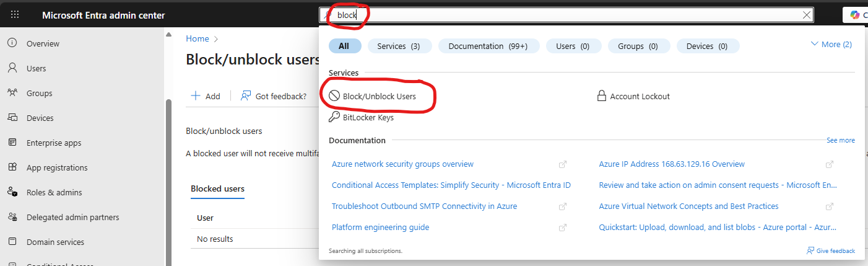Screen dimensions: 868x266
Task: Click See more next to Documentation
Action: click(841, 140)
